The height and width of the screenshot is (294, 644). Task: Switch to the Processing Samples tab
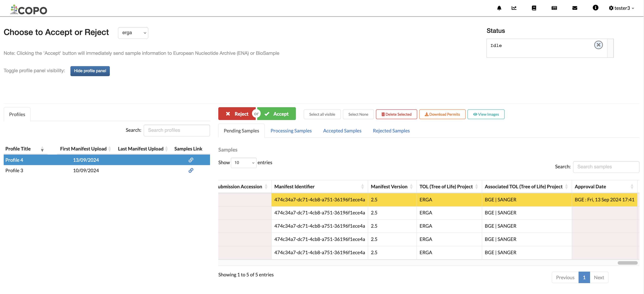(x=291, y=131)
